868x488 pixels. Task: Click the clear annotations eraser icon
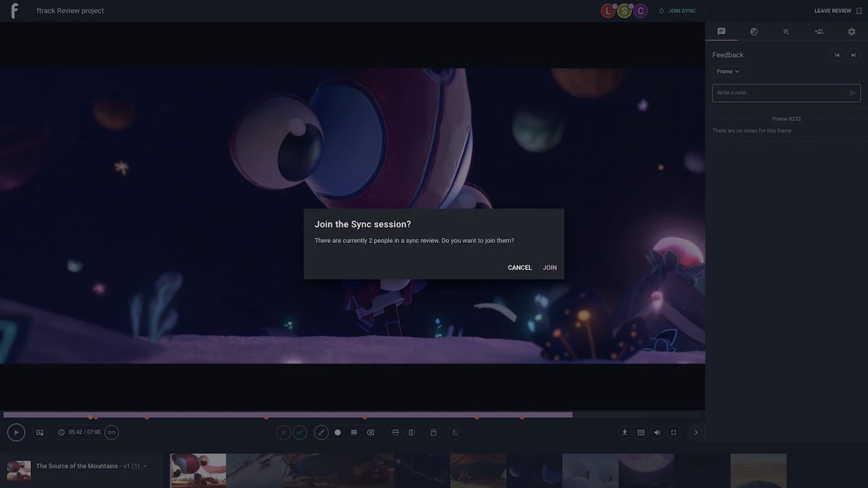370,432
